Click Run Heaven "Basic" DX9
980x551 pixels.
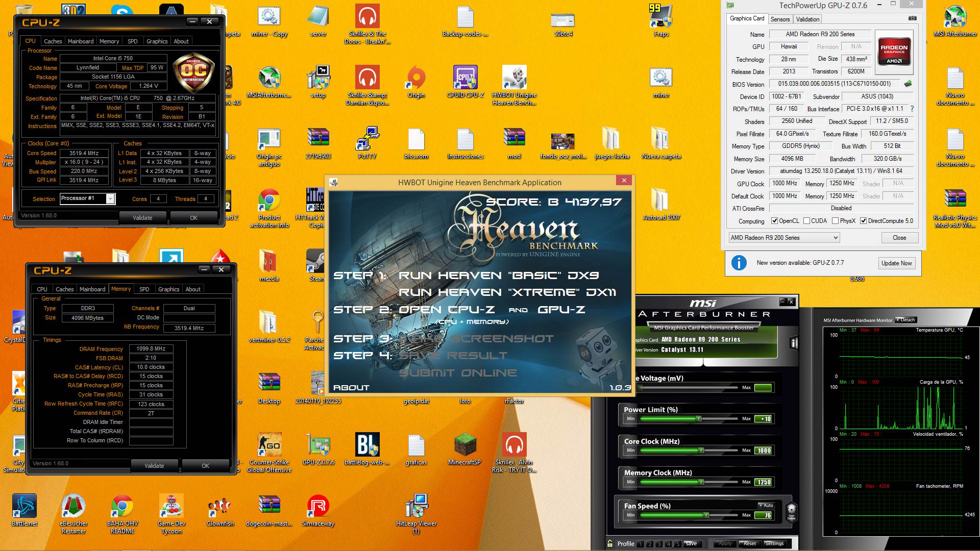tap(499, 275)
